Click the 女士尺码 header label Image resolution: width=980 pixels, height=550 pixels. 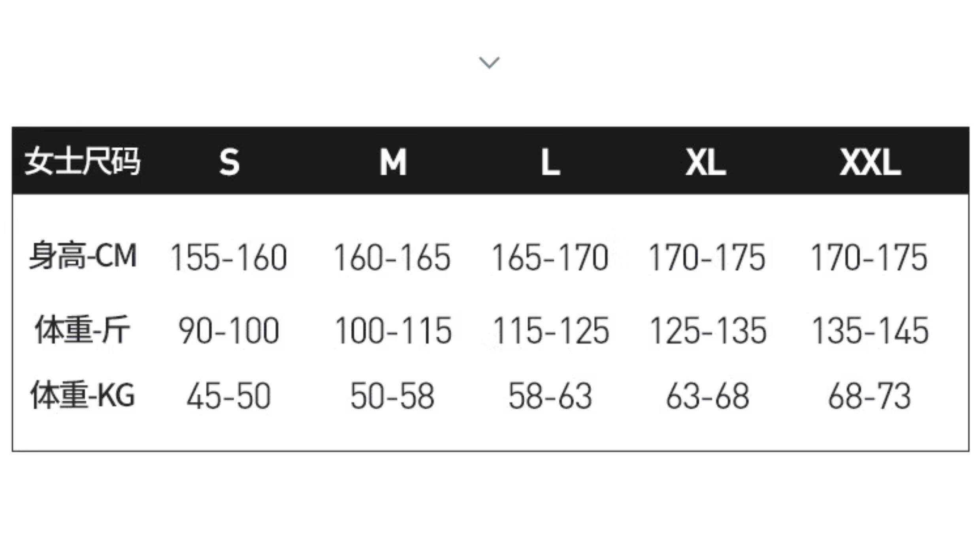tap(83, 161)
